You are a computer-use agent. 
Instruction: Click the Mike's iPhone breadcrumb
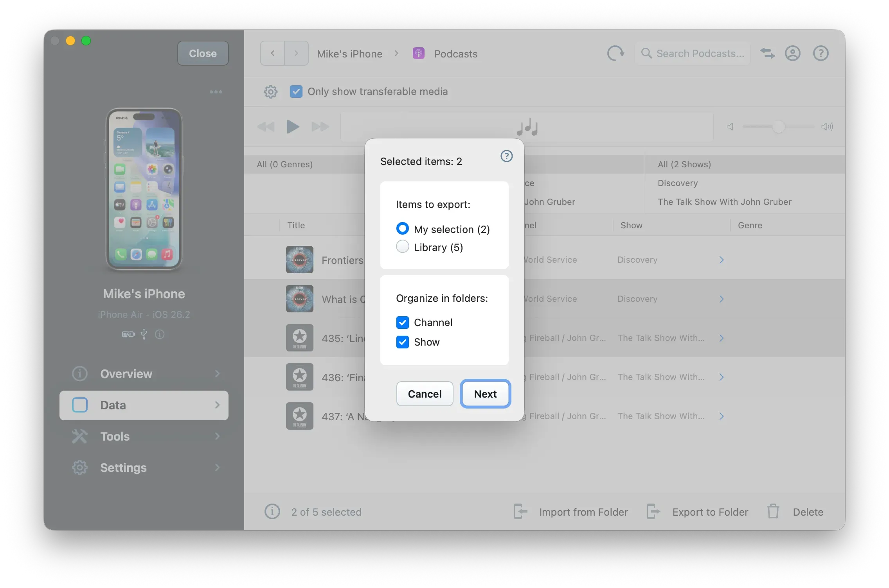[349, 53]
